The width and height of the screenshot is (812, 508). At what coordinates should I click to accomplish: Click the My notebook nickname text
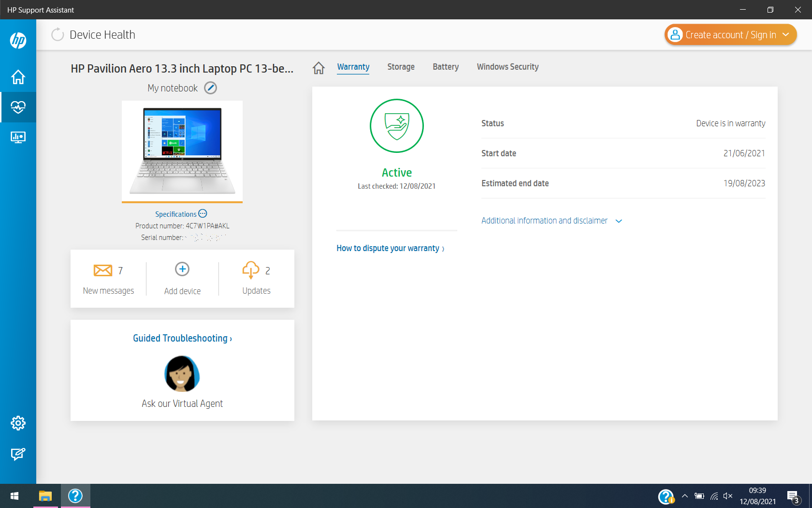(x=173, y=88)
